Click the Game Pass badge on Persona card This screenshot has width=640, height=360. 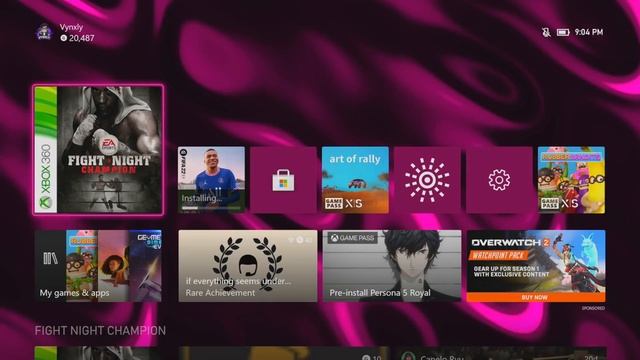tap(352, 238)
